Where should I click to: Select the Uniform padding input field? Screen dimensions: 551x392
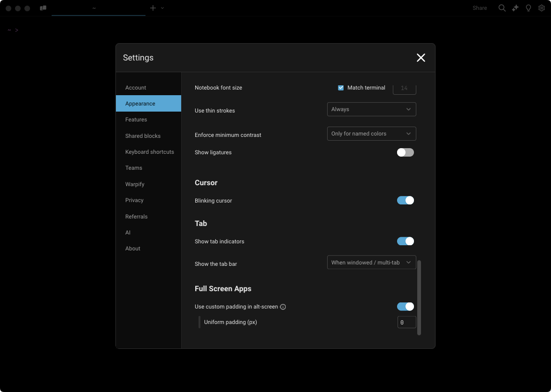[406, 322]
